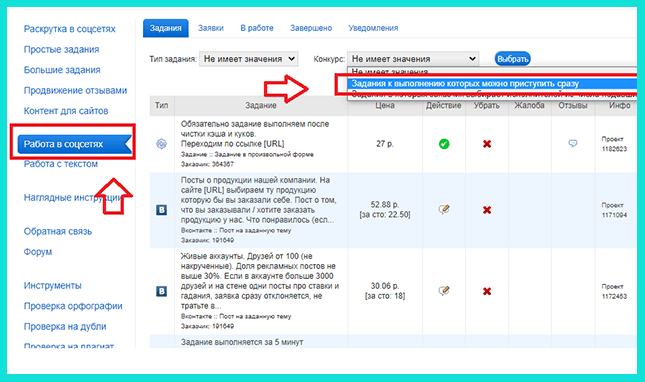The width and height of the screenshot is (645, 382).
Task: Click the pencil action icon for project 1172453
Action: tap(444, 291)
